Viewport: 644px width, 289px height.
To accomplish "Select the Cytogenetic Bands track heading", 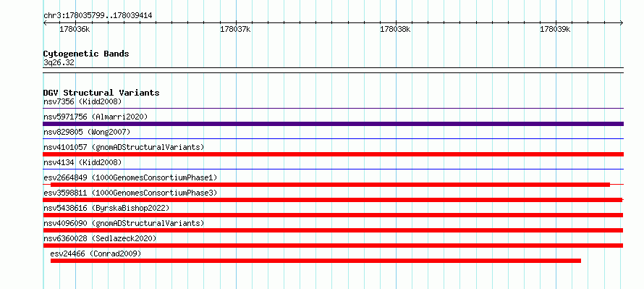I will 86,54.
